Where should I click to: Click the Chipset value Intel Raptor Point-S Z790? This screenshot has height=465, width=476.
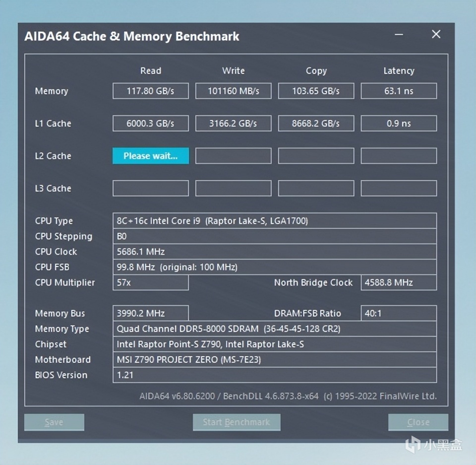point(275,344)
